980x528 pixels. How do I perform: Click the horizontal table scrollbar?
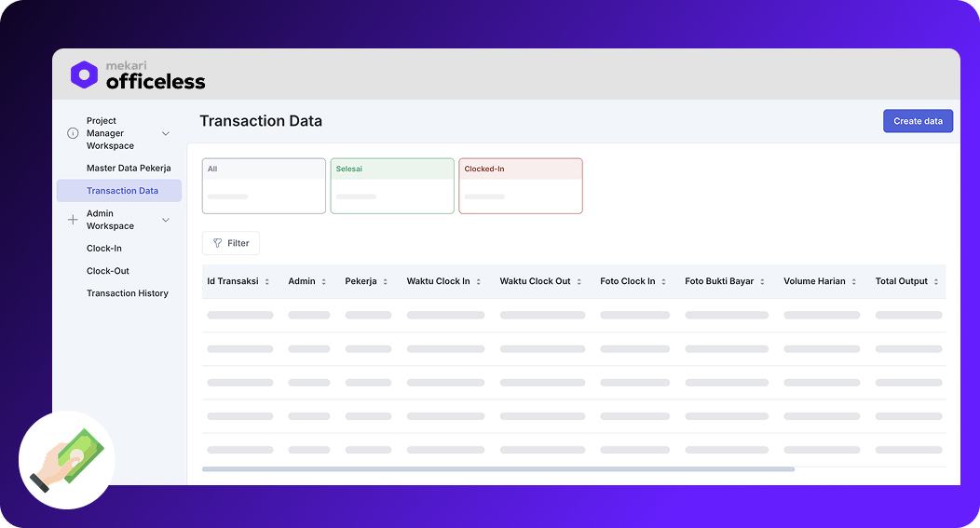[x=498, y=469]
